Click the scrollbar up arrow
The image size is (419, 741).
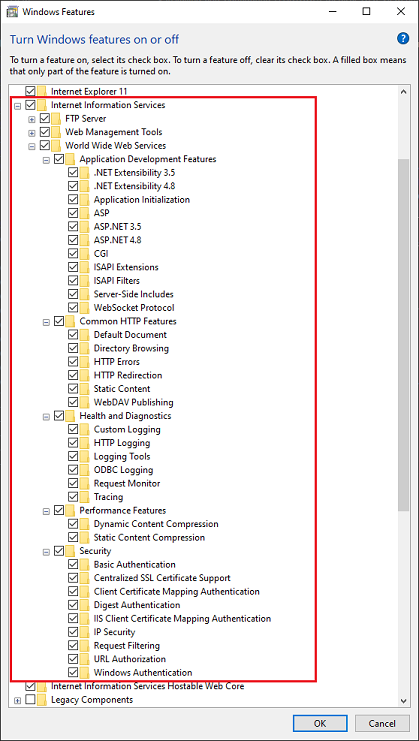(403, 91)
